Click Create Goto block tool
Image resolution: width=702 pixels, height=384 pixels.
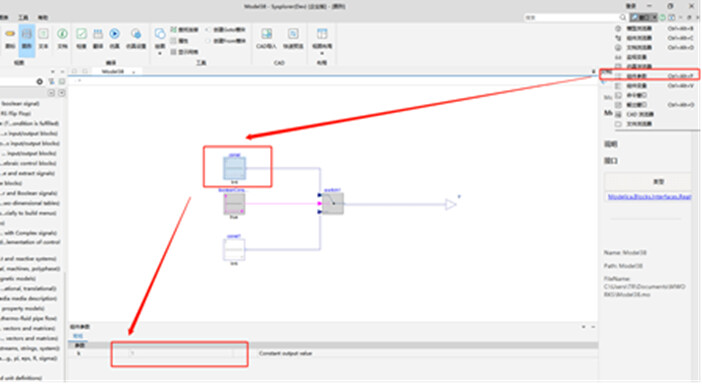pos(226,30)
